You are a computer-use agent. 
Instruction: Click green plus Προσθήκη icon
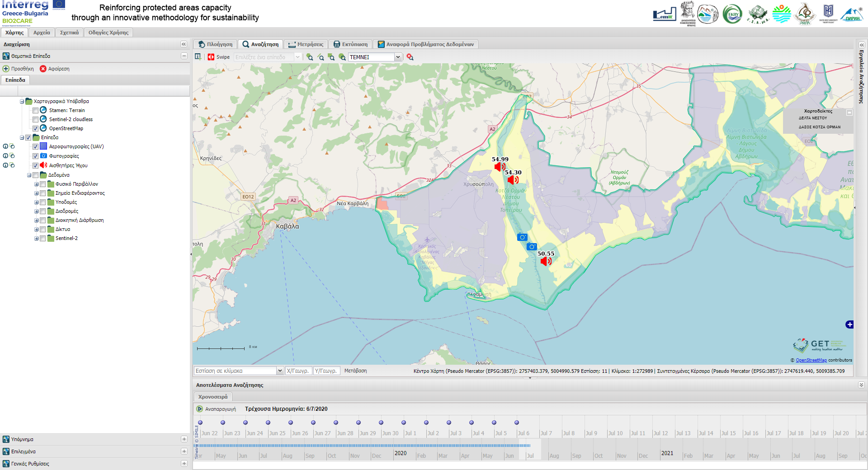(6, 69)
